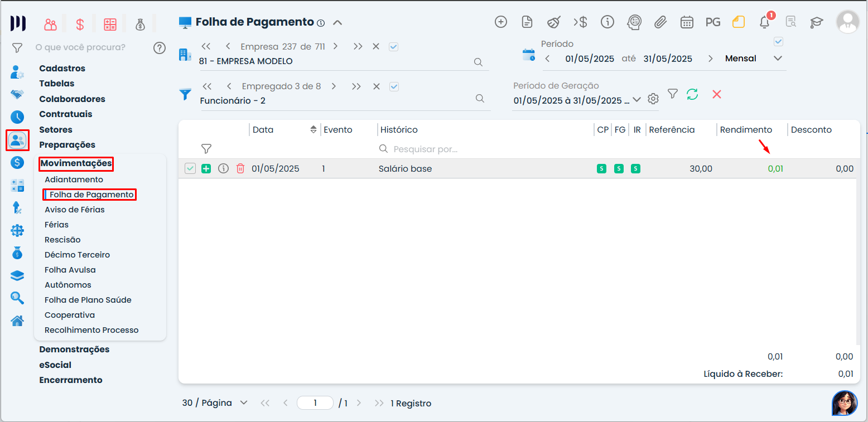Click the sidebar clock icon

click(x=17, y=117)
